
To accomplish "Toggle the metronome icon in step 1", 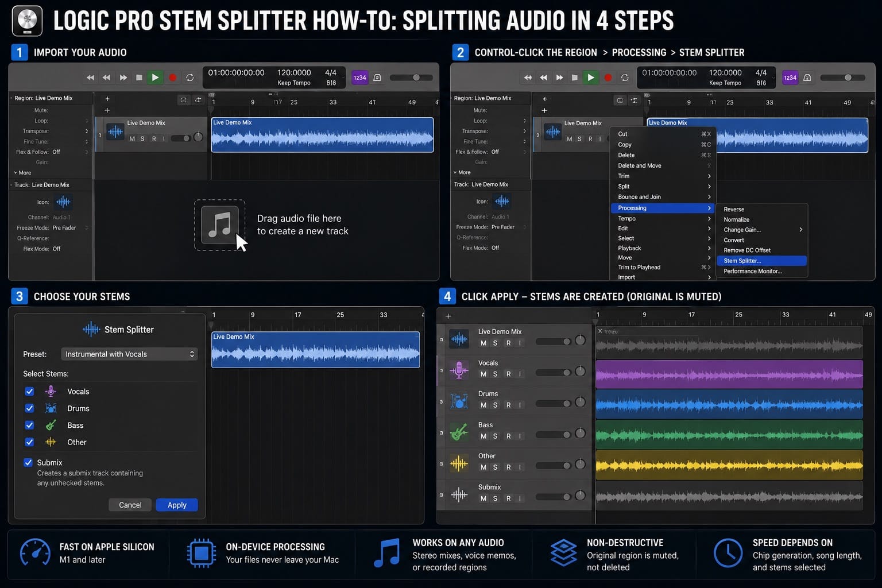I will (x=377, y=78).
